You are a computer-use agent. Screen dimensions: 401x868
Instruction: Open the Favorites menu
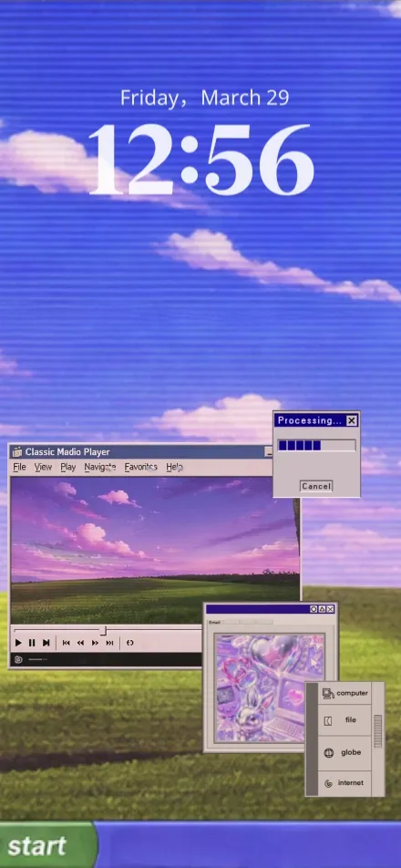coord(140,467)
